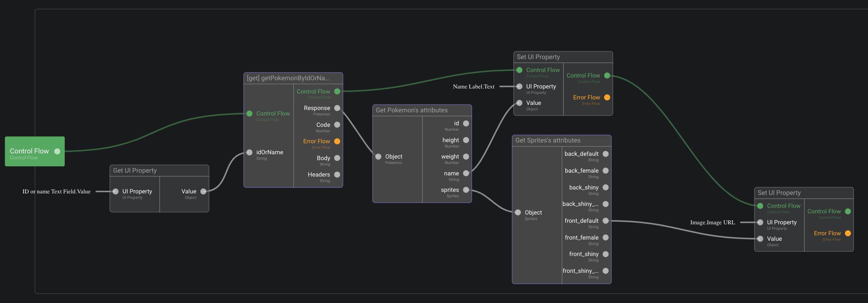The width and height of the screenshot is (868, 303).
Task: Click the Value output port of Get UI Property
Action: 203,191
